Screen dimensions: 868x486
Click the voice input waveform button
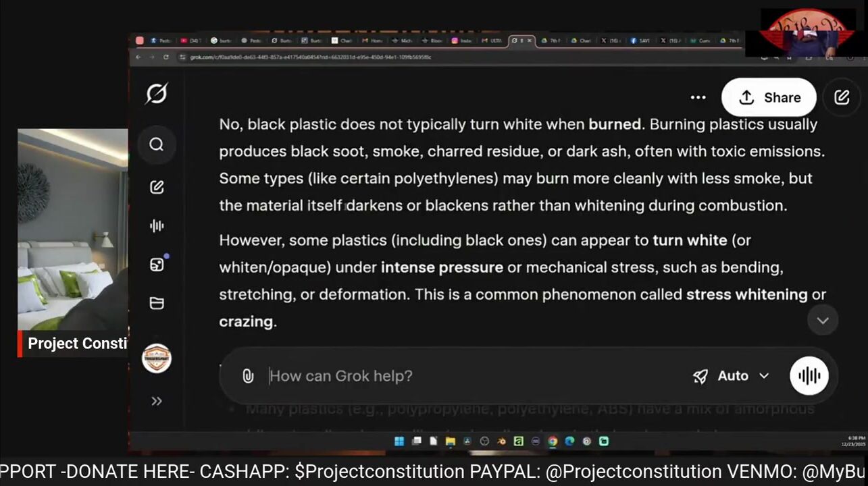[809, 376]
